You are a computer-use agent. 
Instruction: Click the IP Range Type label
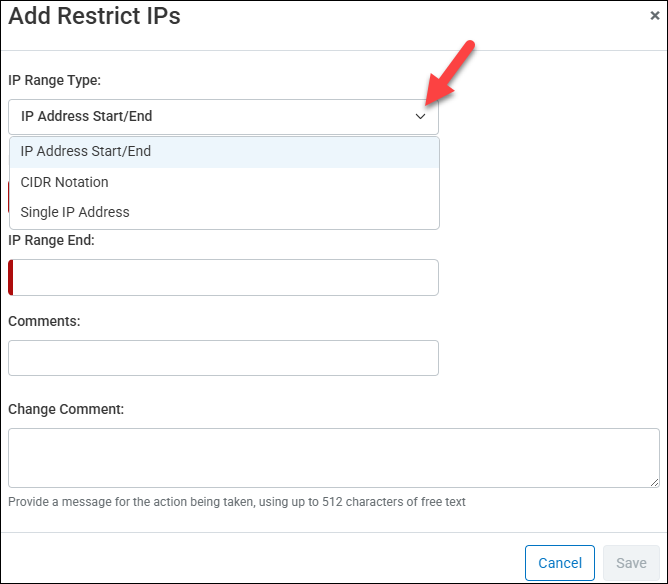coord(54,79)
